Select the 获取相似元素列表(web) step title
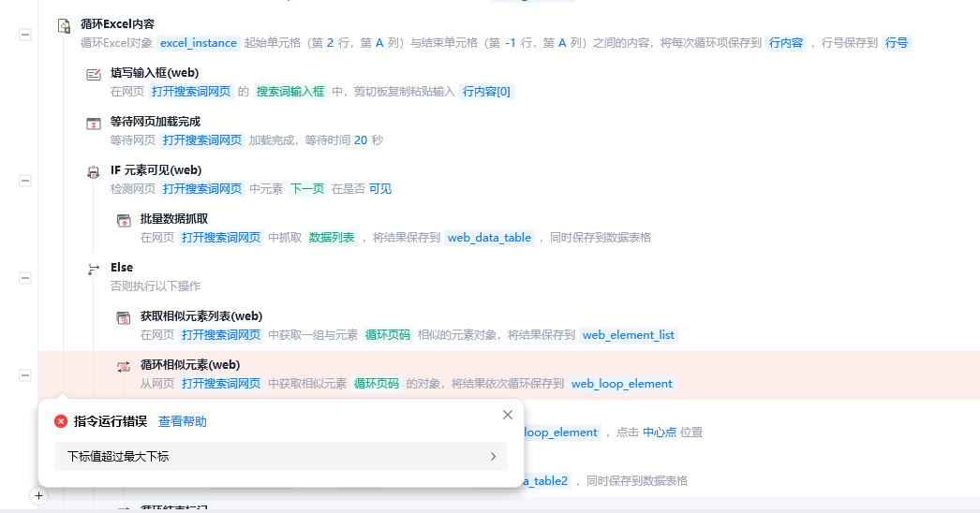Viewport: 980px width, 513px height. point(201,316)
